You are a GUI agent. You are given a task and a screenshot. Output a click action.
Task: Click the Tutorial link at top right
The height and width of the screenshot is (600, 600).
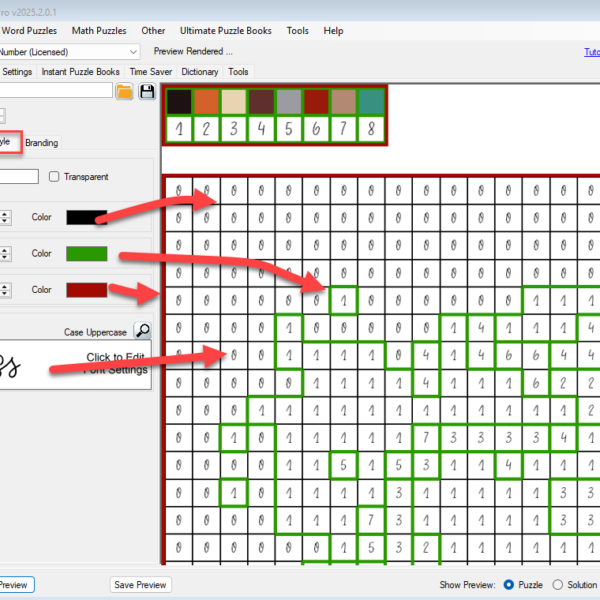591,52
